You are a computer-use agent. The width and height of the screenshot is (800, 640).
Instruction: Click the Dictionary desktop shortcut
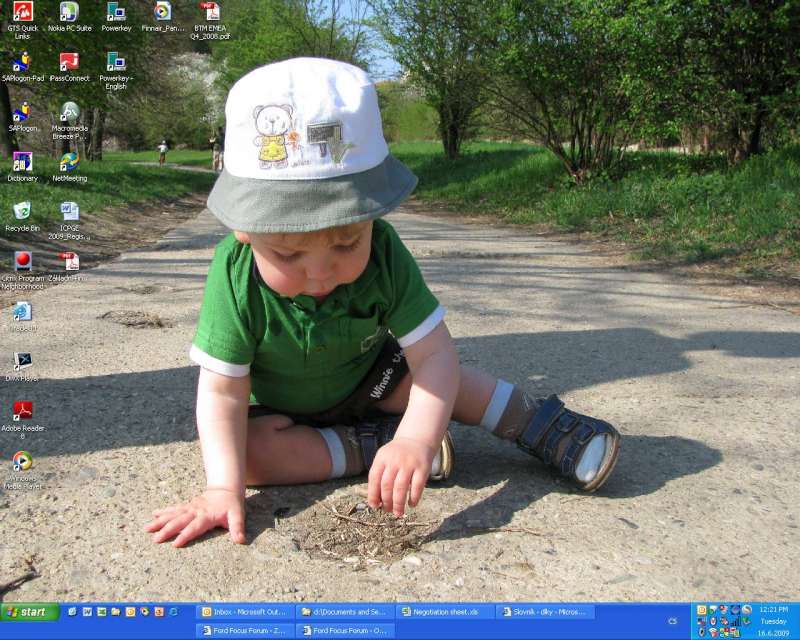point(22,164)
